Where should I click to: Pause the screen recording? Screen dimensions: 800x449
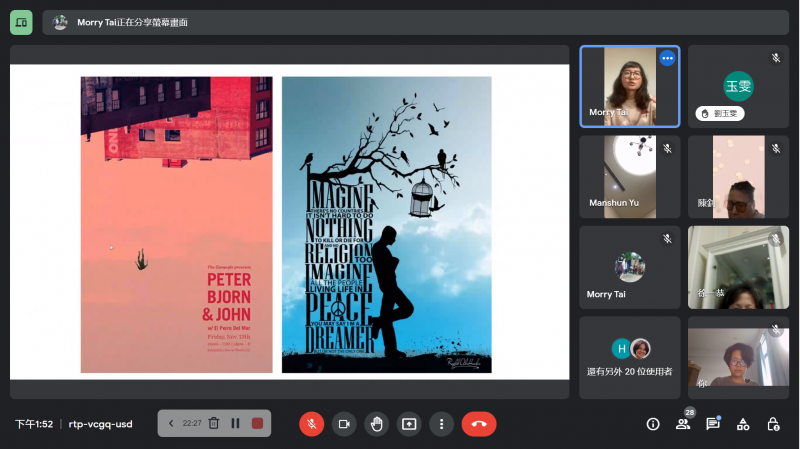coord(235,423)
